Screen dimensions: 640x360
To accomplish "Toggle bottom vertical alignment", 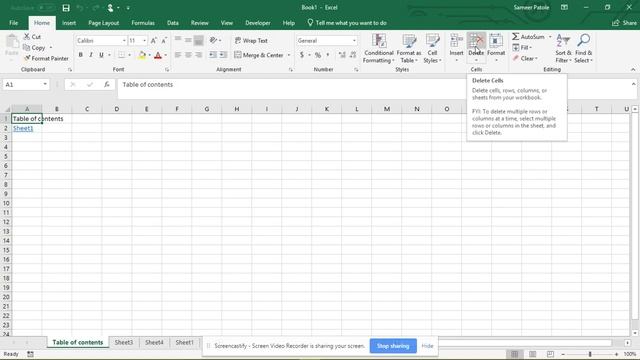I will (x=199, y=40).
